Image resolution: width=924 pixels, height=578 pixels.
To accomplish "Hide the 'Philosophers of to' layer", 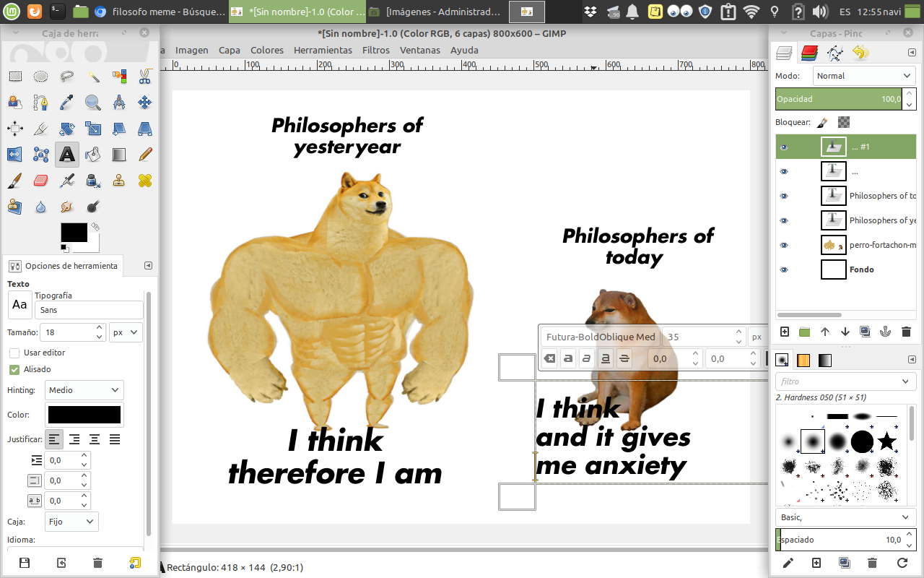I will coord(784,196).
